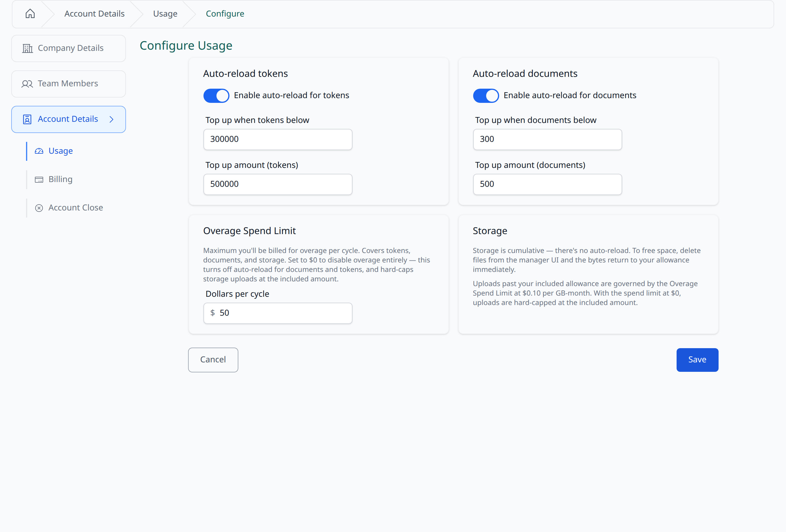This screenshot has width=786, height=532.
Task: Collapse the Account Details chevron
Action: pos(111,119)
